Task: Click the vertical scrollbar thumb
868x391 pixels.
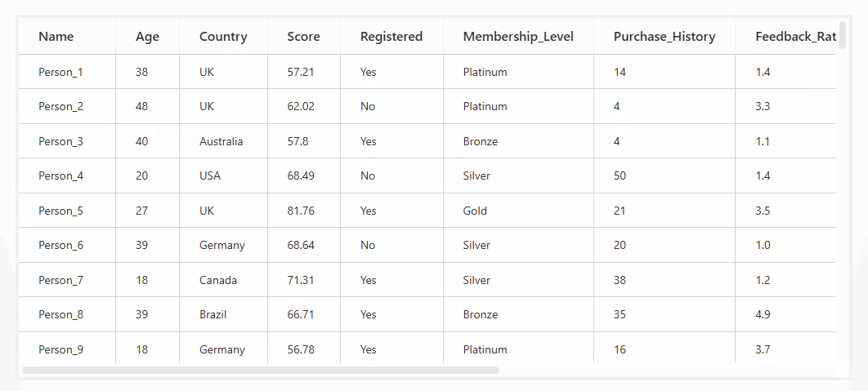Action: click(843, 34)
